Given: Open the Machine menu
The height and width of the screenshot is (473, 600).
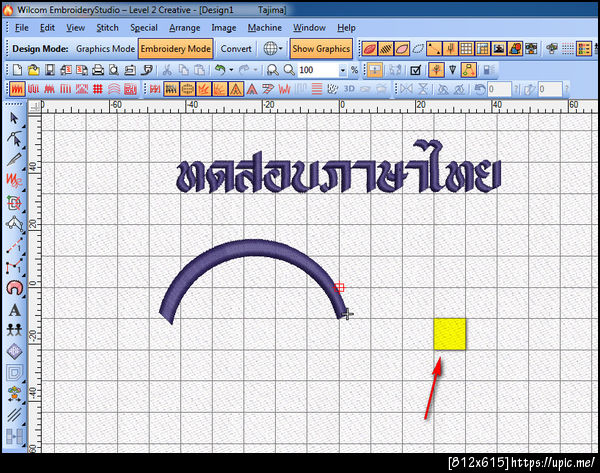Looking at the screenshot, I should [x=265, y=28].
